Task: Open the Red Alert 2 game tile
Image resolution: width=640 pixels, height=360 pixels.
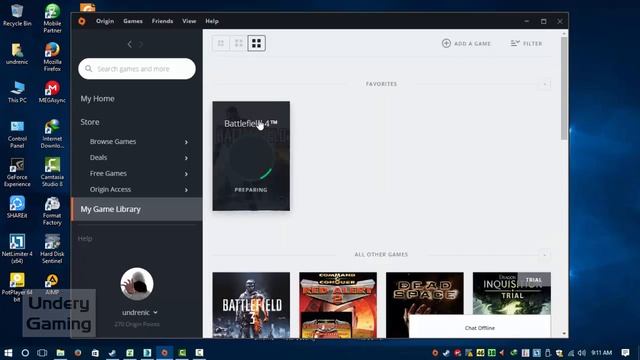Action: [338, 305]
